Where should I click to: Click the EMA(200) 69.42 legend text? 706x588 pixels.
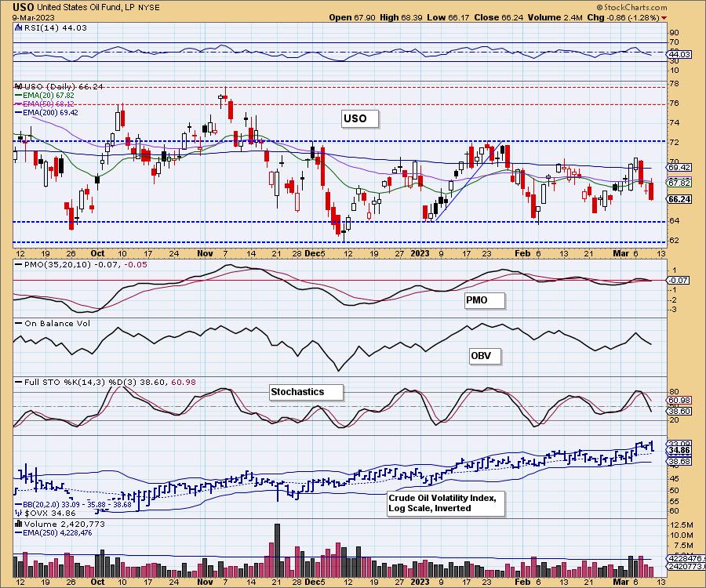tap(50, 112)
